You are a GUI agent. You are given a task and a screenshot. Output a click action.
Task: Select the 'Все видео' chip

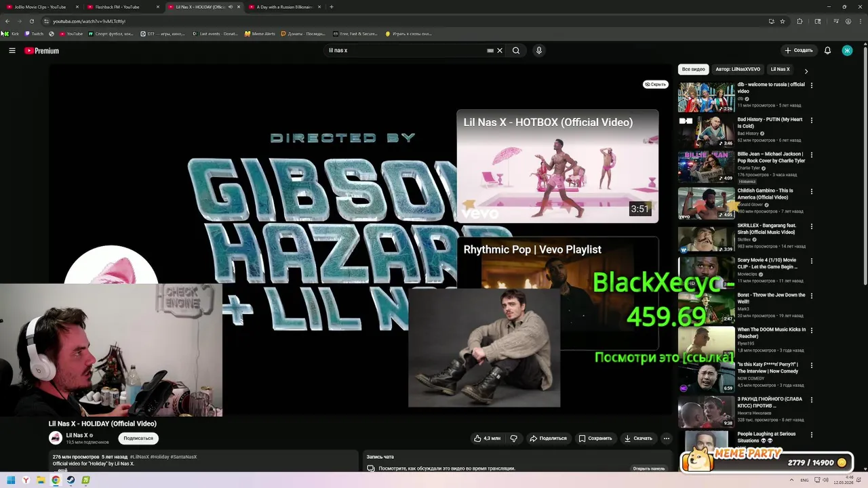[x=693, y=69]
